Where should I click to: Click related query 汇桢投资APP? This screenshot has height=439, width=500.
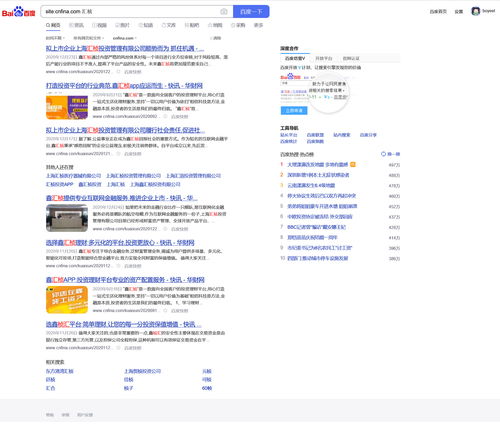(59, 184)
